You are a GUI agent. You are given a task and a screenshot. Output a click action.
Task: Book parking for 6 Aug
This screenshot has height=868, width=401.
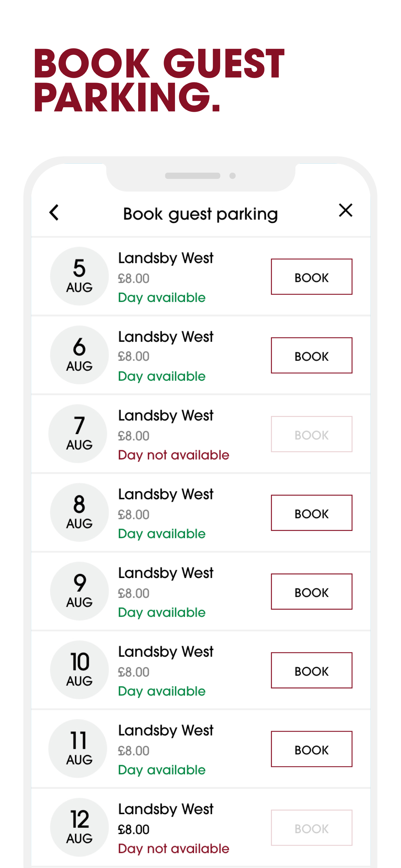(311, 356)
